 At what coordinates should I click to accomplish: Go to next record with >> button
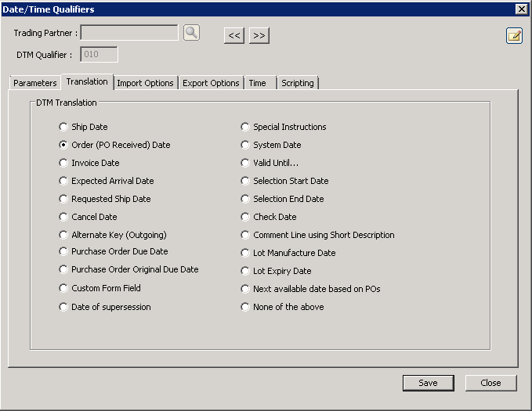(259, 36)
